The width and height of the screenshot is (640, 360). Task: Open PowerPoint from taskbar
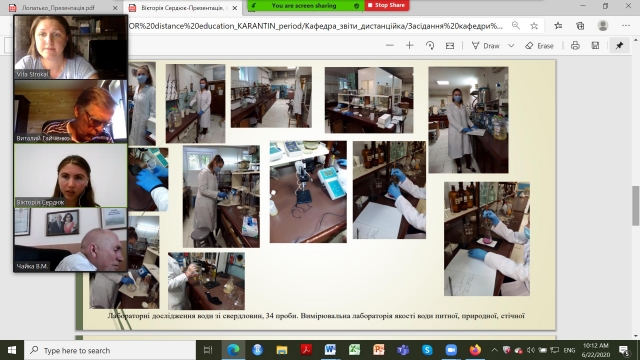pyautogui.click(x=379, y=350)
